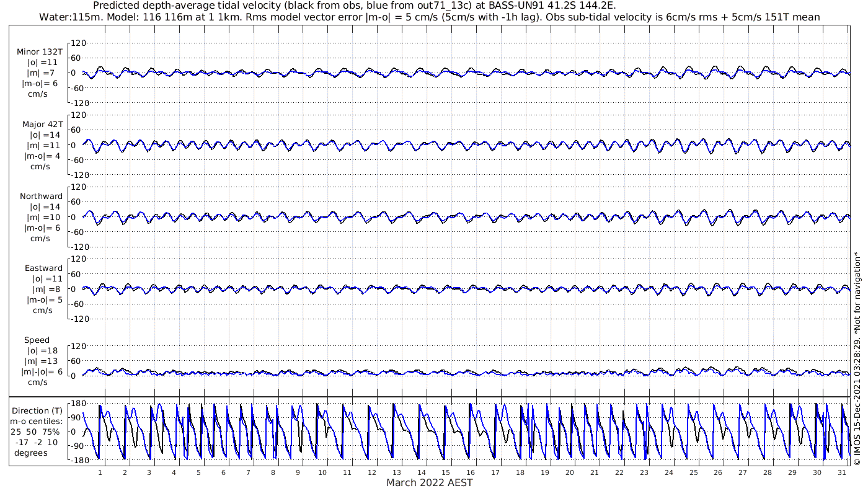Click the "Eastward" panel label
The image size is (868, 496).
click(43, 268)
